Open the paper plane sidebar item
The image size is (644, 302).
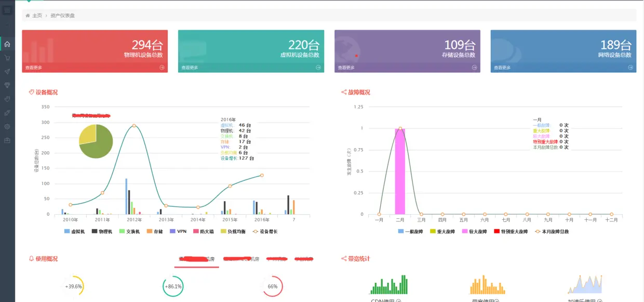(7, 71)
